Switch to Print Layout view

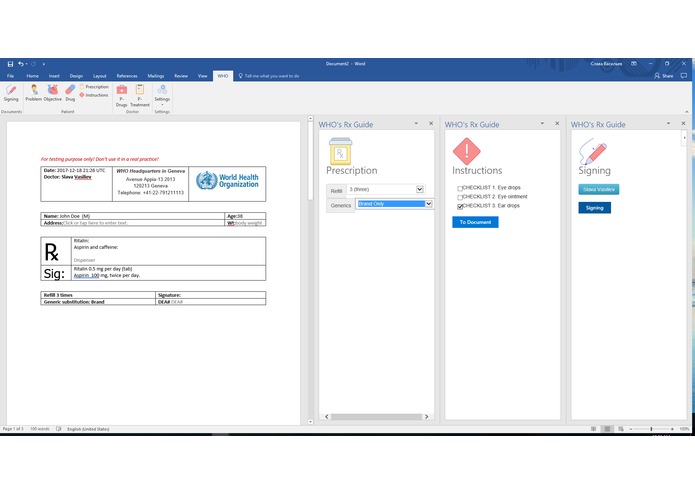pos(607,429)
